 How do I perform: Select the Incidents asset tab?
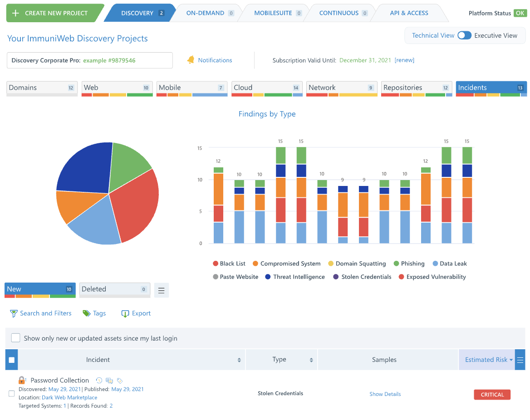[x=491, y=88]
